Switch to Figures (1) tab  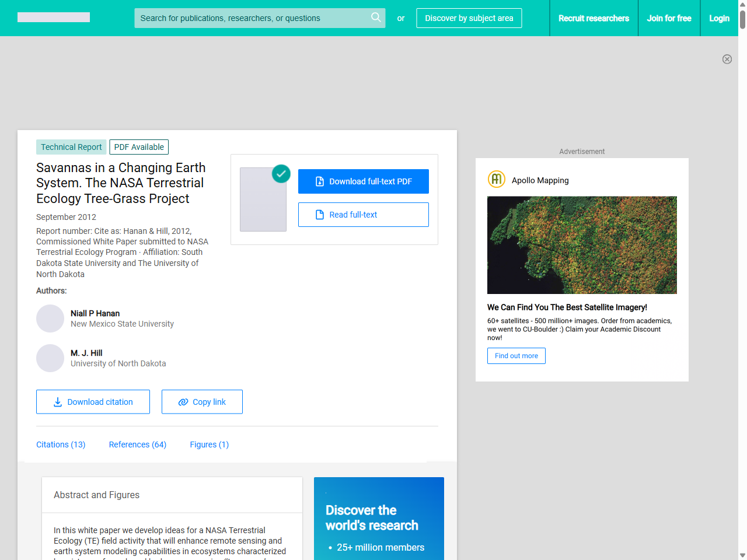[x=210, y=444]
